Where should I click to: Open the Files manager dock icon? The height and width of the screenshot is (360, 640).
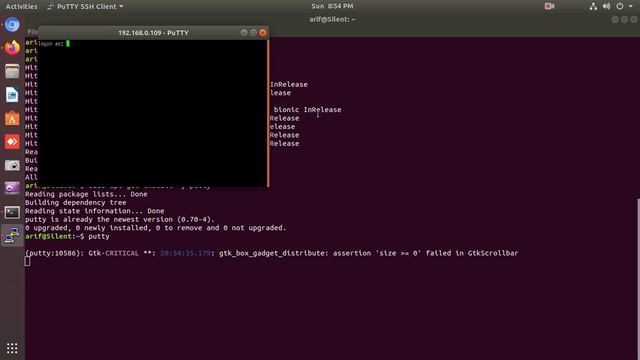click(x=12, y=71)
